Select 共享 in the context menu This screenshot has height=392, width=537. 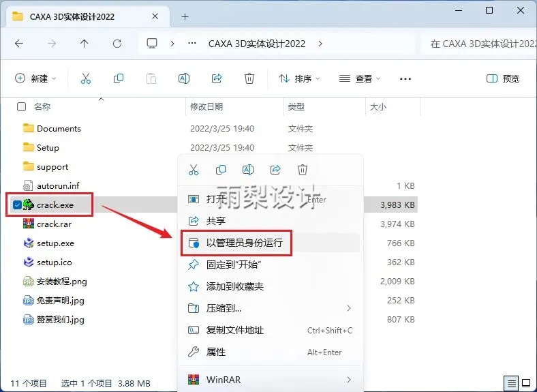click(271, 221)
